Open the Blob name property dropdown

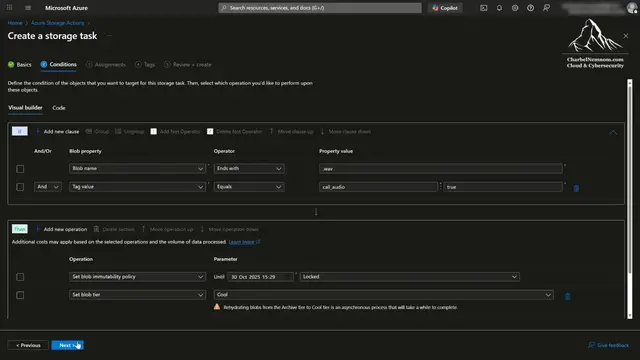coord(137,169)
